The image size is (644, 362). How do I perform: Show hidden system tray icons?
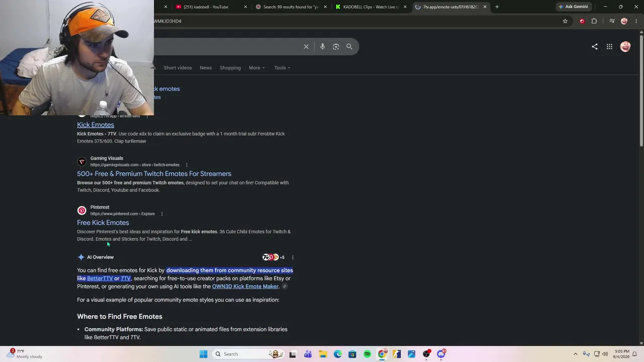[576, 354]
